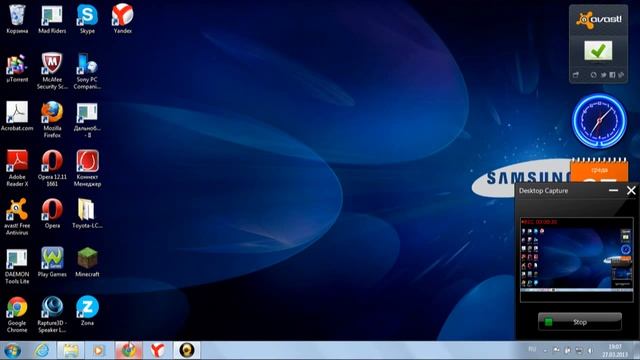Click the avast! logo in the gadget
640x360 pixels.
(599, 19)
